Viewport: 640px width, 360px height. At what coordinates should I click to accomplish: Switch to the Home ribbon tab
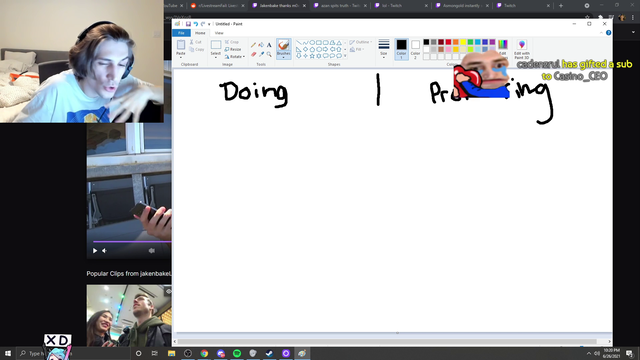pos(200,33)
